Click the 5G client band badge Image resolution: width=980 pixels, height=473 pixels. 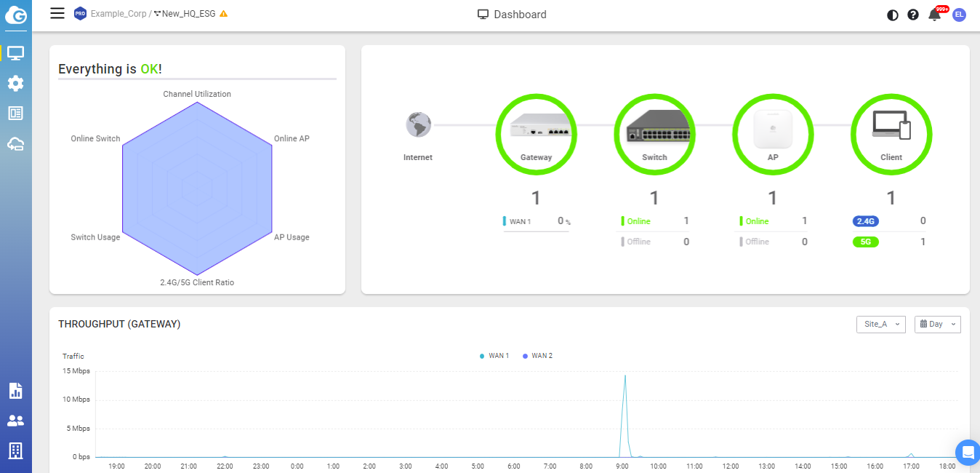(x=865, y=242)
